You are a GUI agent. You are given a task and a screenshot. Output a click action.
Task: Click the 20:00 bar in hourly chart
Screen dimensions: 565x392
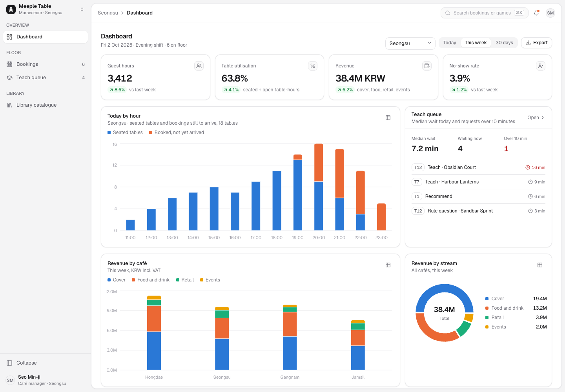pos(319,187)
